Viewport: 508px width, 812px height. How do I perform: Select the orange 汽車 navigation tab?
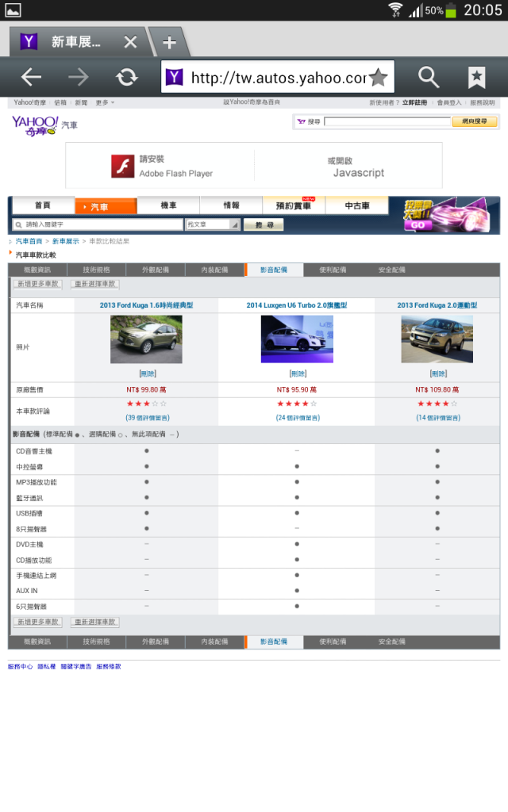[x=106, y=206]
